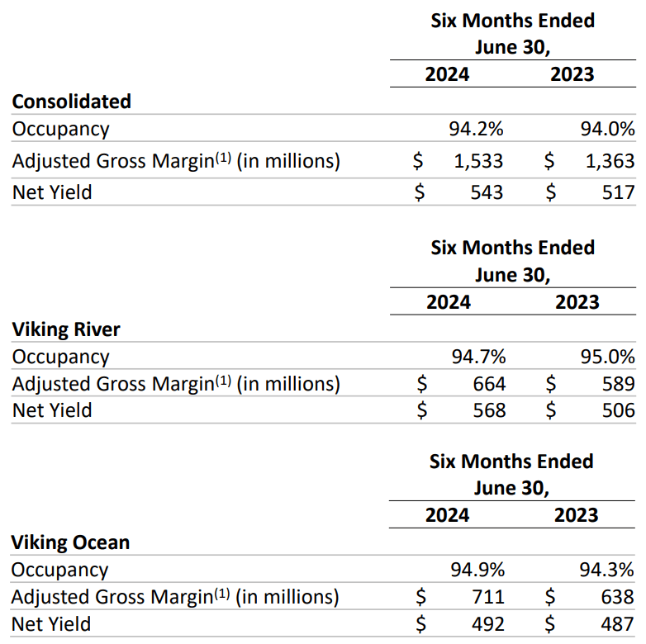Select the Consolidated 2024 occupancy value 94.2%

(x=475, y=129)
